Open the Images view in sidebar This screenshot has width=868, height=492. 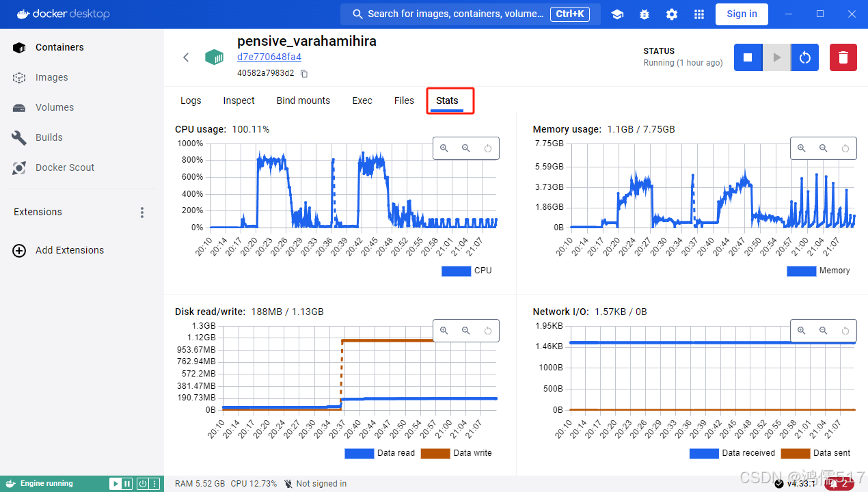point(82,77)
